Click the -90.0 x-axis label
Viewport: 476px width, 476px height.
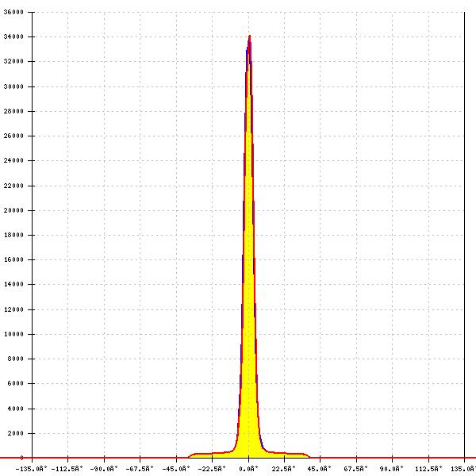[x=104, y=469]
